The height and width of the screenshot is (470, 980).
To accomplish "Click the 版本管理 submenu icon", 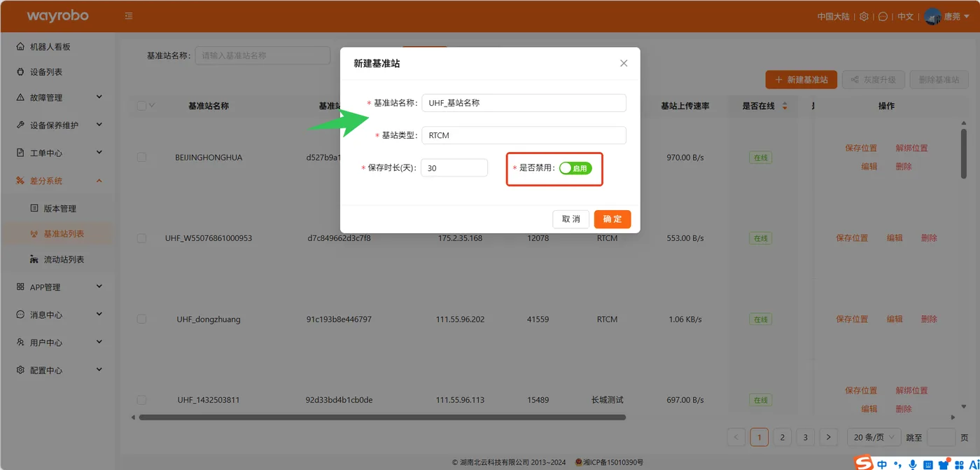I will tap(34, 208).
